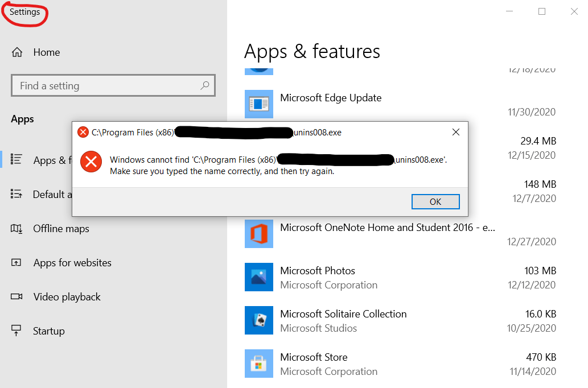Viewport: 588px width, 388px height.
Task: Click the Settings window title
Action: [x=24, y=12]
